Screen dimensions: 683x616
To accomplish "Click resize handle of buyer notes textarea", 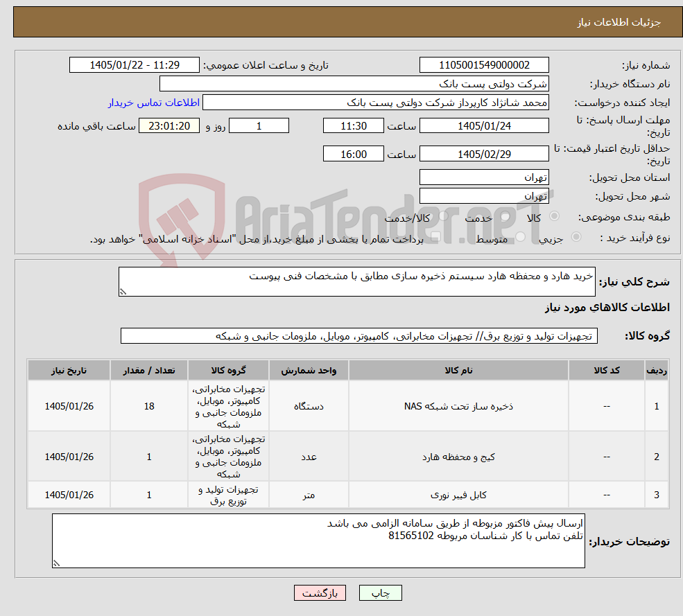I will [56, 563].
